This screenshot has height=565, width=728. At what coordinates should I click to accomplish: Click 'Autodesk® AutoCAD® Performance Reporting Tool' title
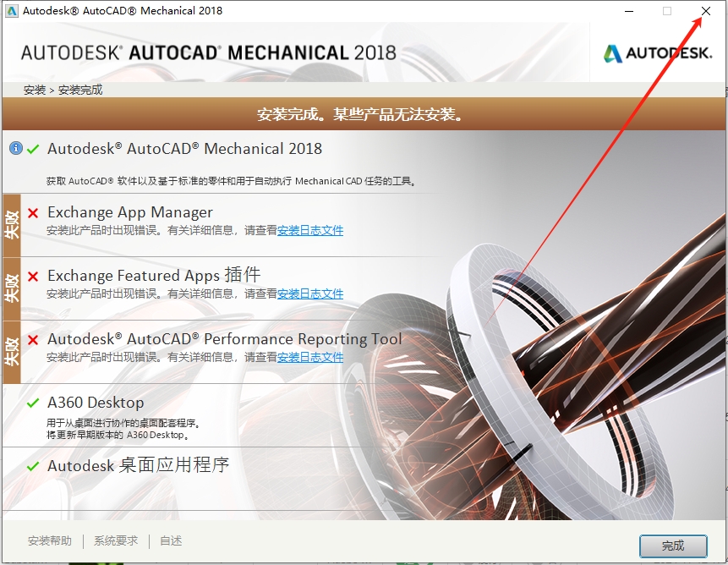225,339
